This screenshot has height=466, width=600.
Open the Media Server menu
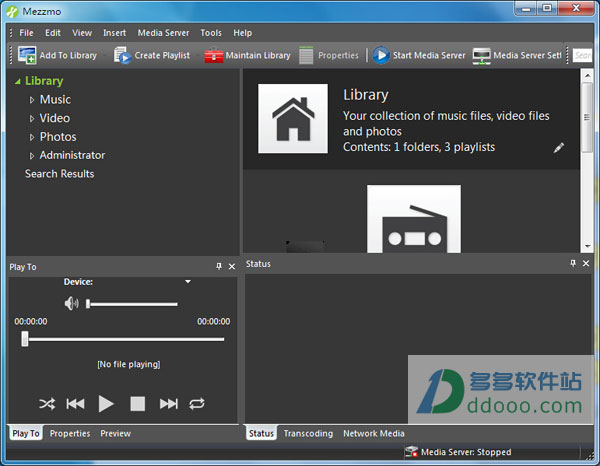(163, 33)
